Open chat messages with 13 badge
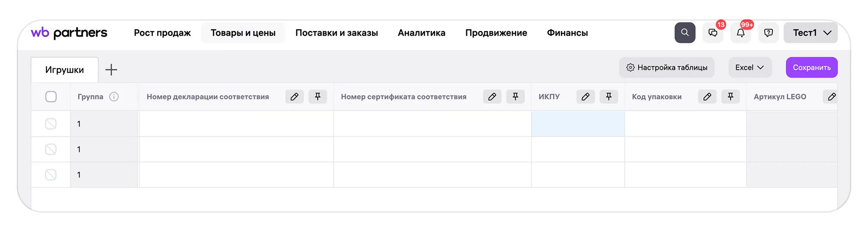868x232 pixels. pyautogui.click(x=713, y=33)
